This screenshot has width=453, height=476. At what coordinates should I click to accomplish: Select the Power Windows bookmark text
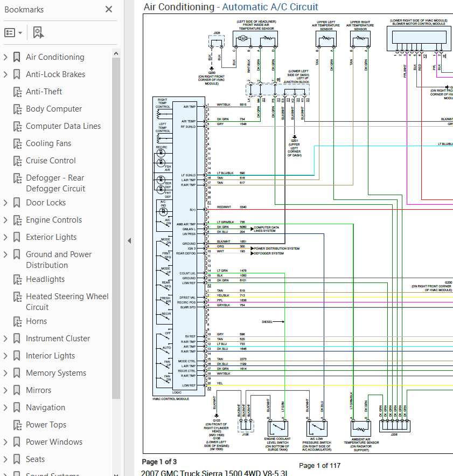[54, 442]
